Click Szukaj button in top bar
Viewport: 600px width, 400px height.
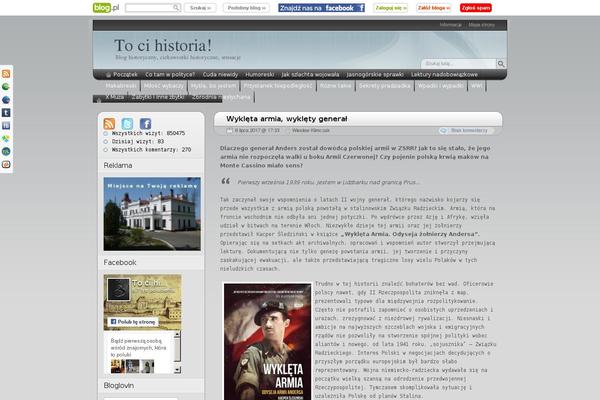click(200, 8)
